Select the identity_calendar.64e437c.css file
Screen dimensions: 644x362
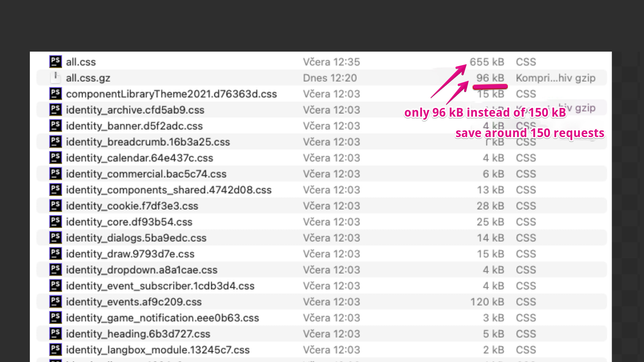tap(139, 158)
